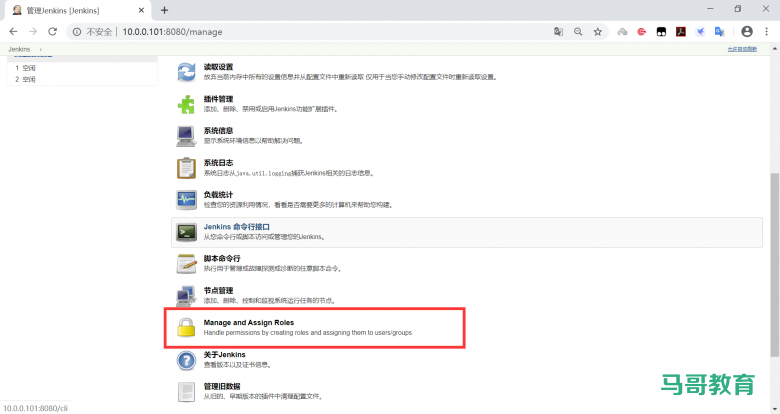Open the reload configuration (读取设置) icon
The width and height of the screenshot is (780, 414).
[x=187, y=72]
